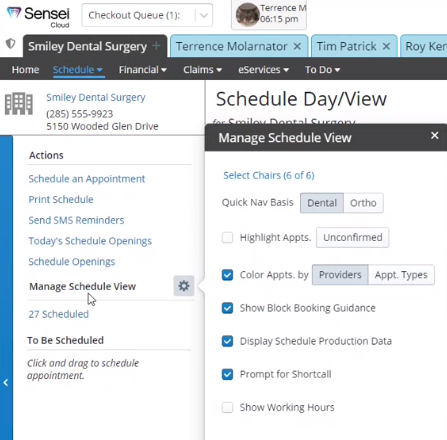Close the Tim Patrick tab
Screen dimensions: 447x440
[x=386, y=46]
